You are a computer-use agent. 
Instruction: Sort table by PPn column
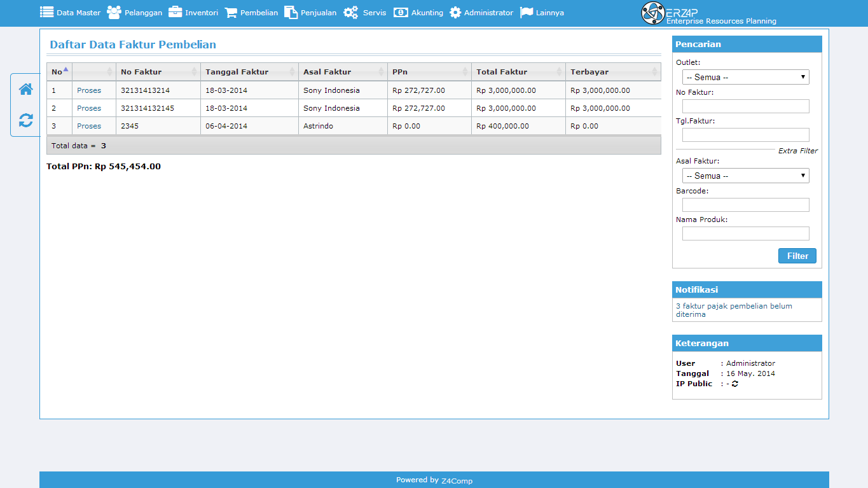[429, 72]
